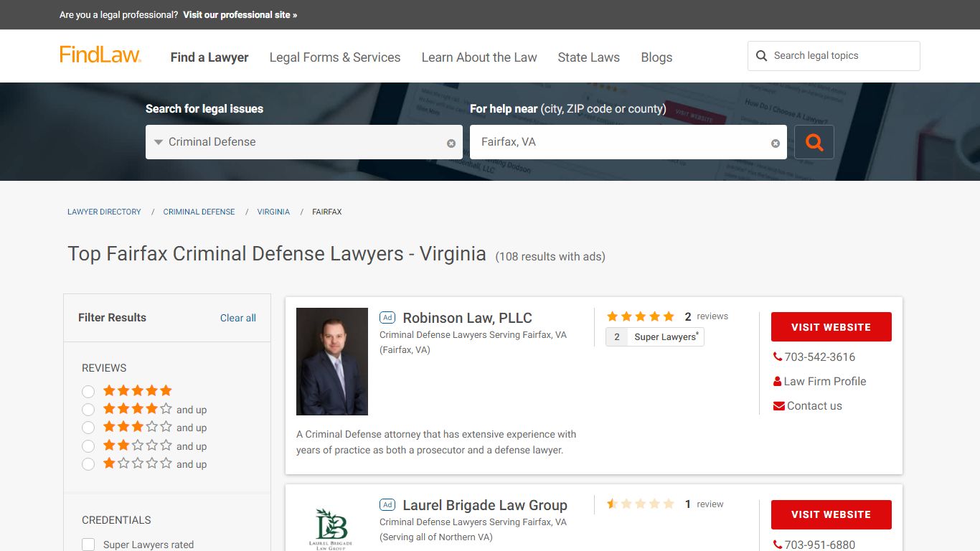Click the orange search button
The height and width of the screenshot is (551, 980).
[x=814, y=142]
